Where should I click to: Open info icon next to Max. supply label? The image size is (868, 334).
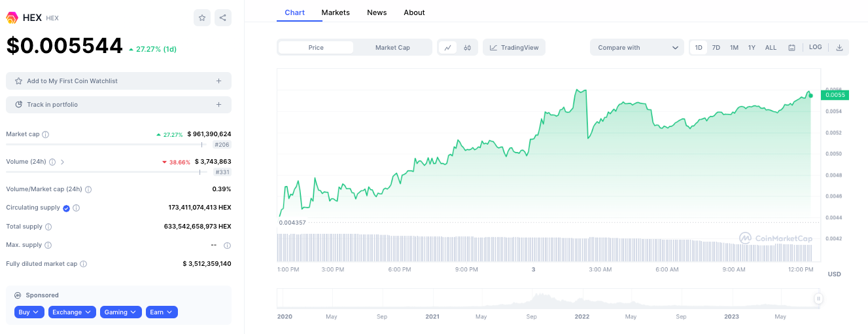(x=48, y=245)
